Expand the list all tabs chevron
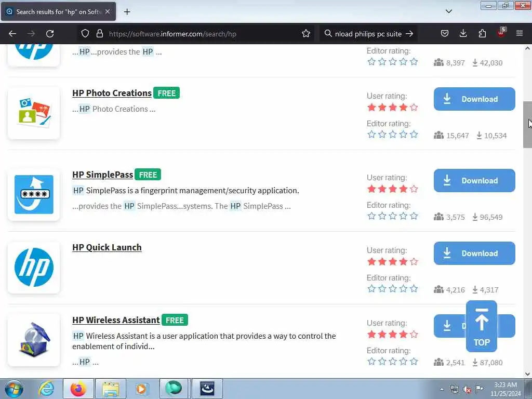This screenshot has width=532, height=399. (x=448, y=11)
